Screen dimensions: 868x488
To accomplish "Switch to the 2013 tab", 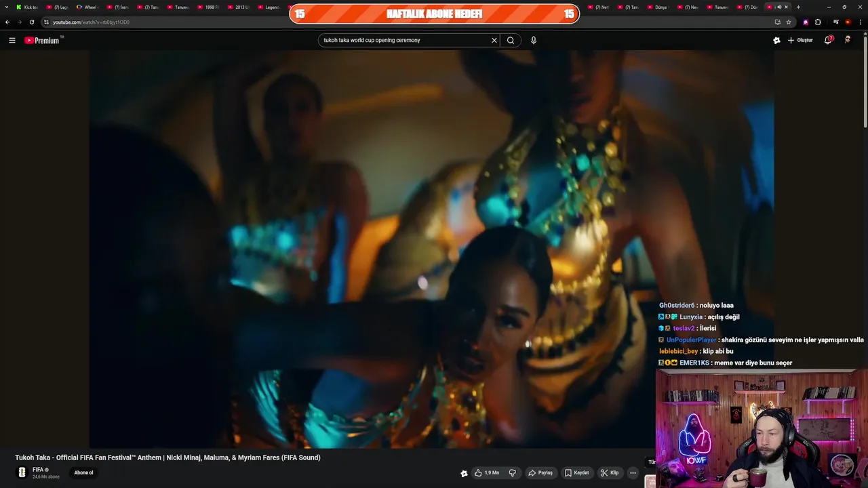I will click(x=239, y=7).
